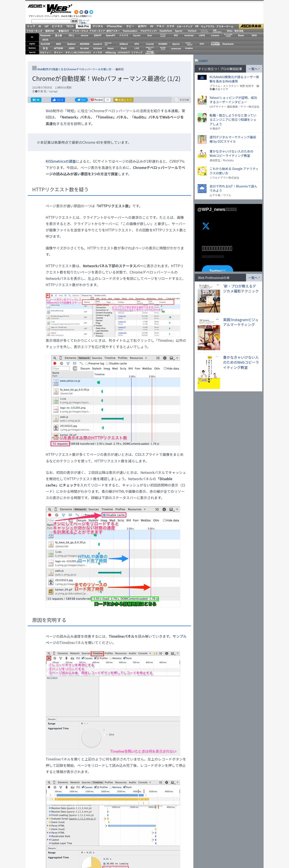This screenshot has width=289, height=868.
Task: Open the HealthTech sub-navigation link
Action: pos(165,31)
